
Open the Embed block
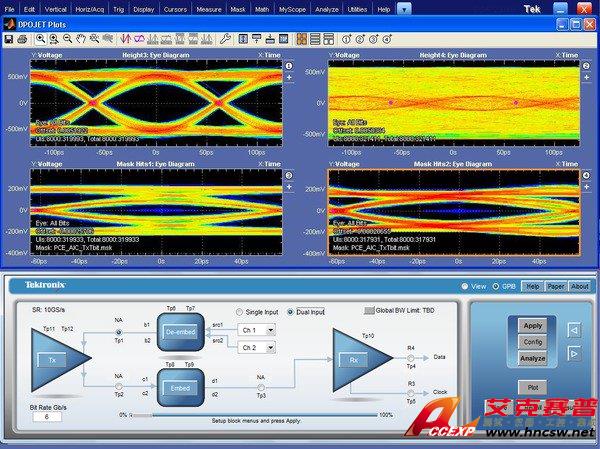[x=180, y=385]
